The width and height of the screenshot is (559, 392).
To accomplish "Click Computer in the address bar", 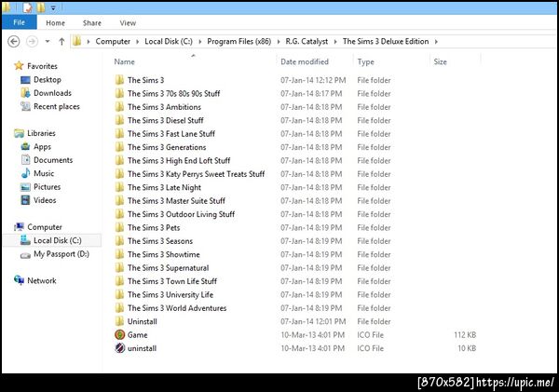I will point(113,42).
